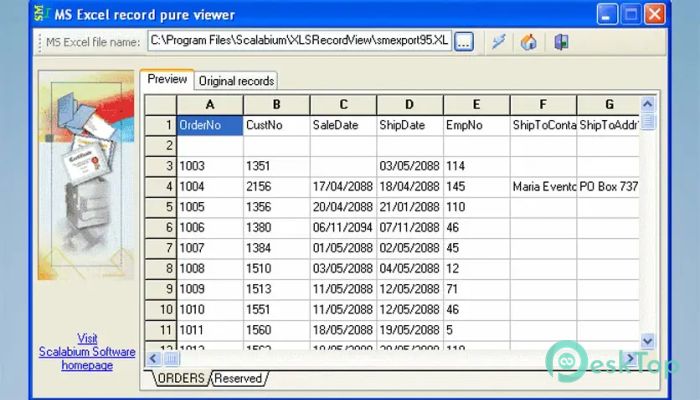The image size is (700, 400).
Task: Click the certificates promo image
Action: 86,175
